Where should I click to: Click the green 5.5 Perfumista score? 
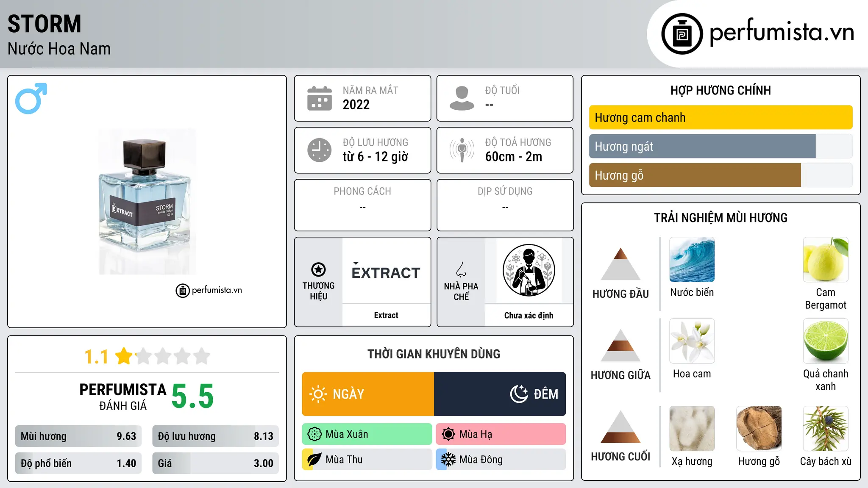pos(193,396)
